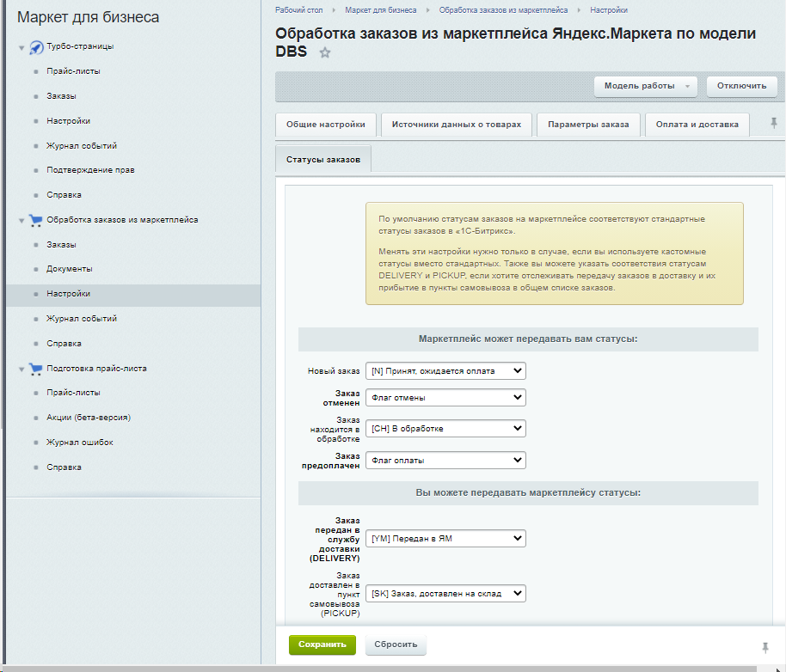This screenshot has width=786, height=672.
Task: Click the favorite star icon beside the page title
Action: click(x=325, y=53)
